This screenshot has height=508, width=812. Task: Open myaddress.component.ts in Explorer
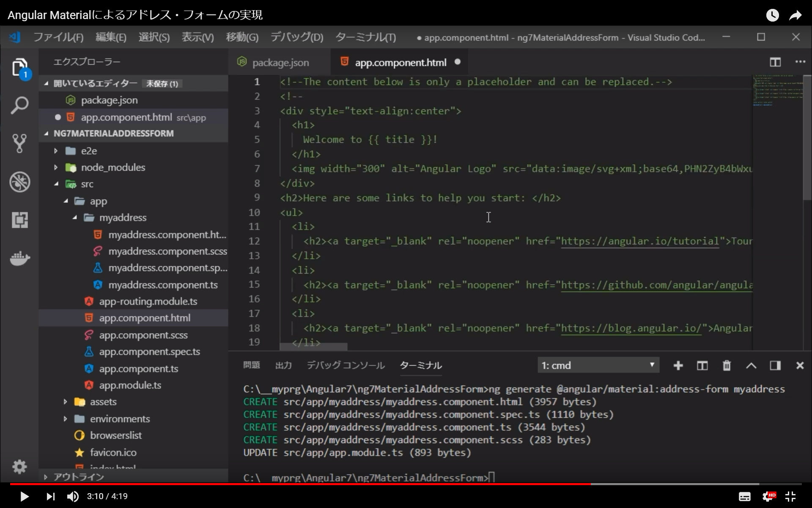click(163, 284)
